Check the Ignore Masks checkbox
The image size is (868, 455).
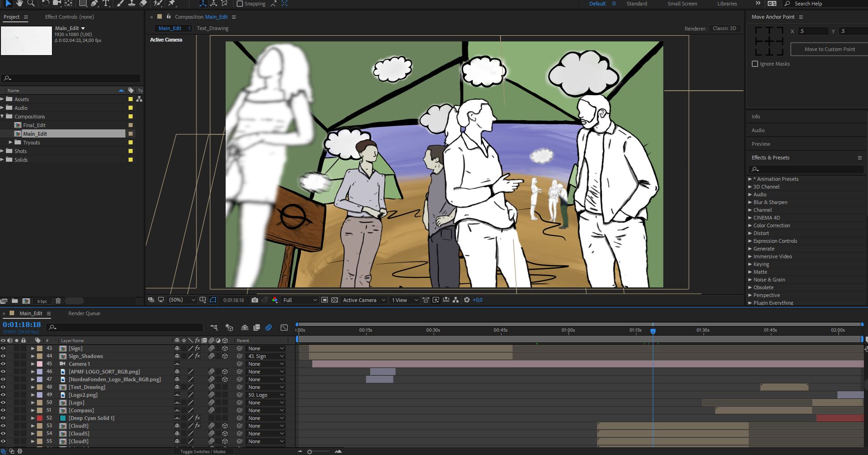pos(755,64)
